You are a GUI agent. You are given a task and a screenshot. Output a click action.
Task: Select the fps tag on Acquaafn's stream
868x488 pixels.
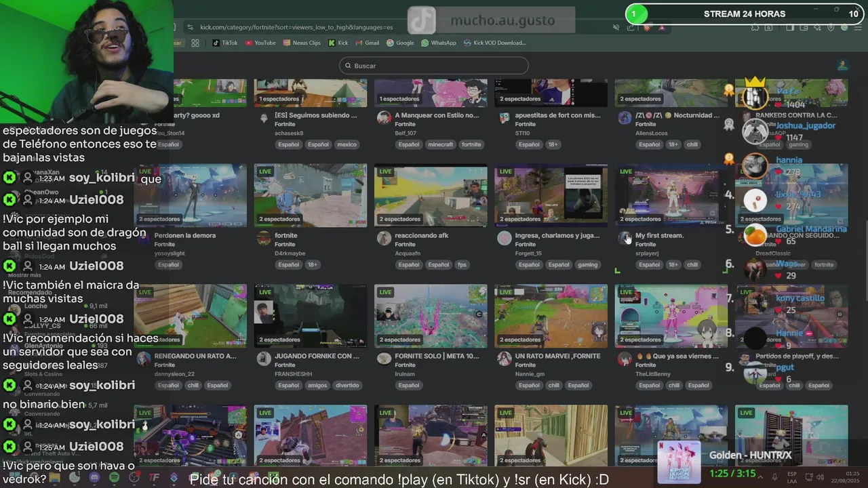point(462,265)
